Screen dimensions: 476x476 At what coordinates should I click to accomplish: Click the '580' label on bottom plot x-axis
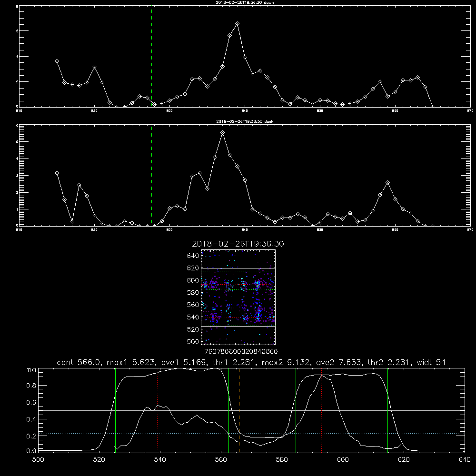point(282,460)
